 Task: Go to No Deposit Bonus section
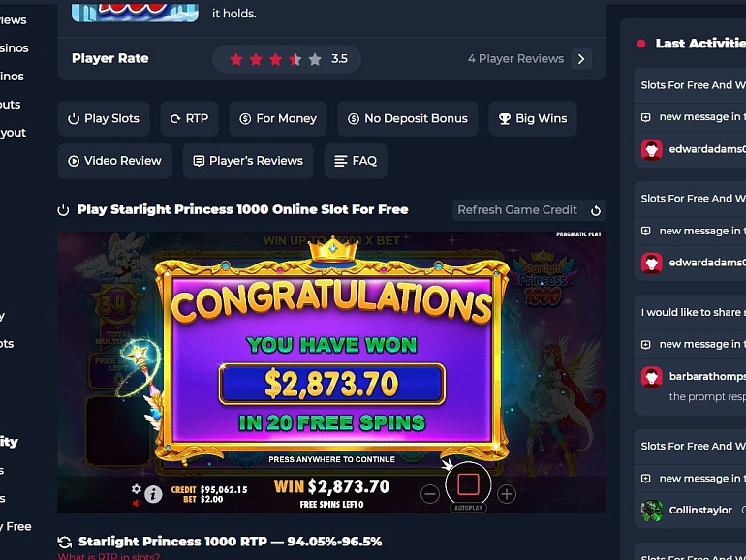pyautogui.click(x=408, y=118)
